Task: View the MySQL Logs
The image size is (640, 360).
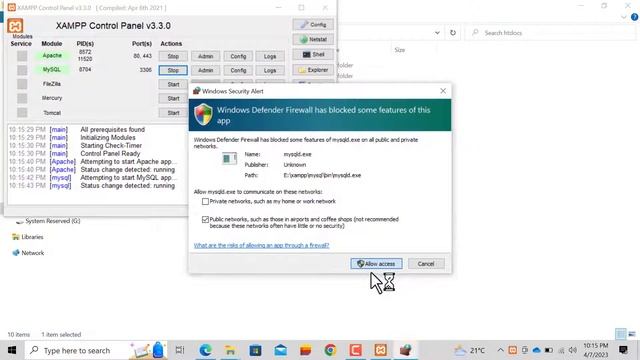Action: (x=270, y=70)
